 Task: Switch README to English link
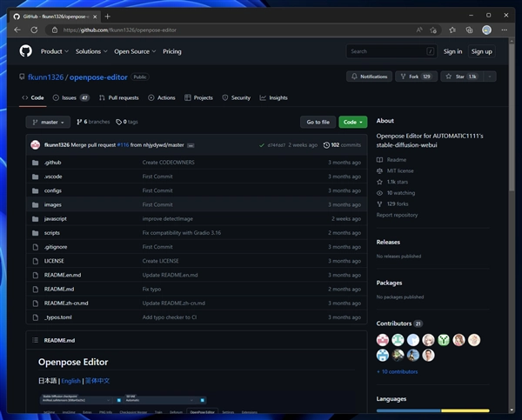[x=71, y=381]
